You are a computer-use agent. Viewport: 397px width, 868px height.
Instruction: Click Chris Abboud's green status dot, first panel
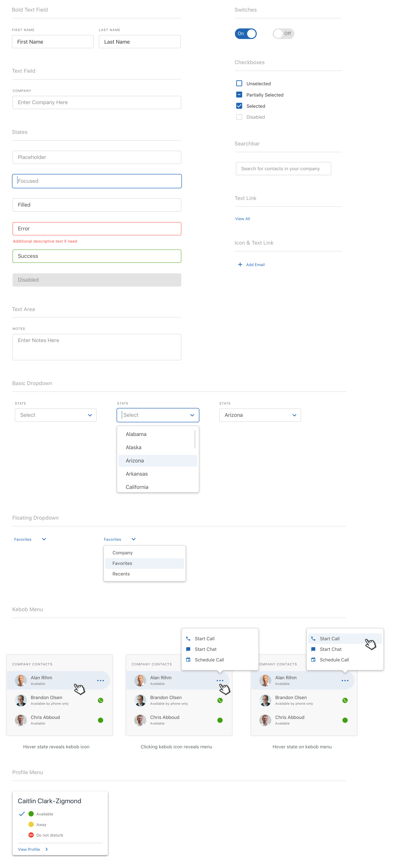click(x=101, y=720)
